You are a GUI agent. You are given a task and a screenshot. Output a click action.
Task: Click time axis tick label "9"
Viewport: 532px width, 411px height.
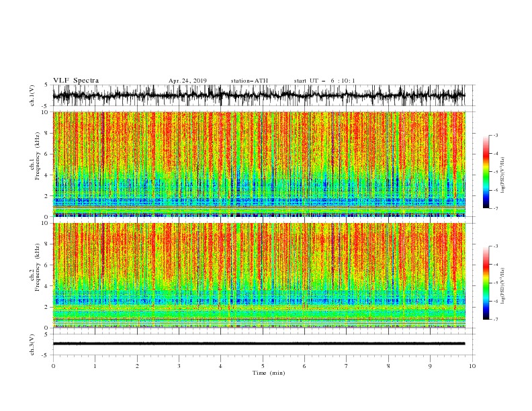coord(430,366)
